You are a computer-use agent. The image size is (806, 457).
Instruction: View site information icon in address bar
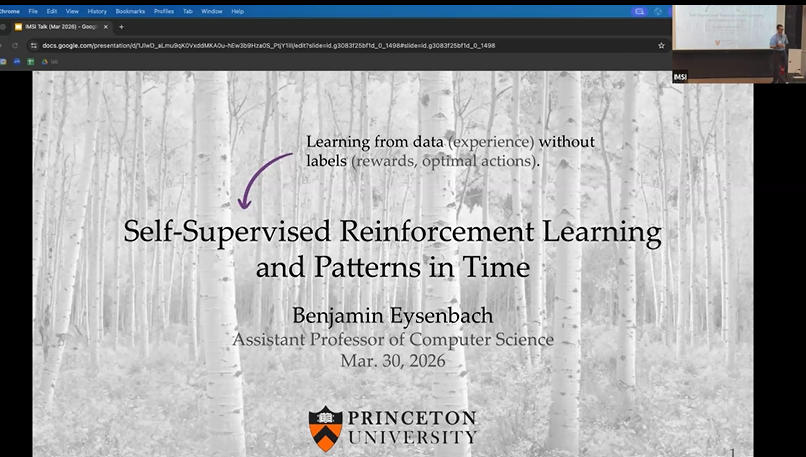point(33,46)
